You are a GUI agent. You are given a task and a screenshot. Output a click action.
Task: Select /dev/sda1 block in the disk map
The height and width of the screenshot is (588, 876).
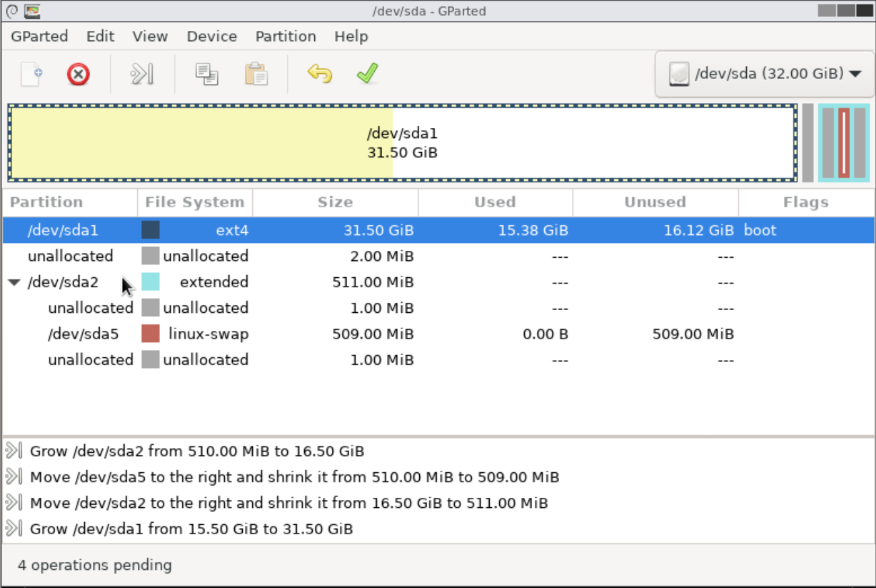tap(402, 143)
